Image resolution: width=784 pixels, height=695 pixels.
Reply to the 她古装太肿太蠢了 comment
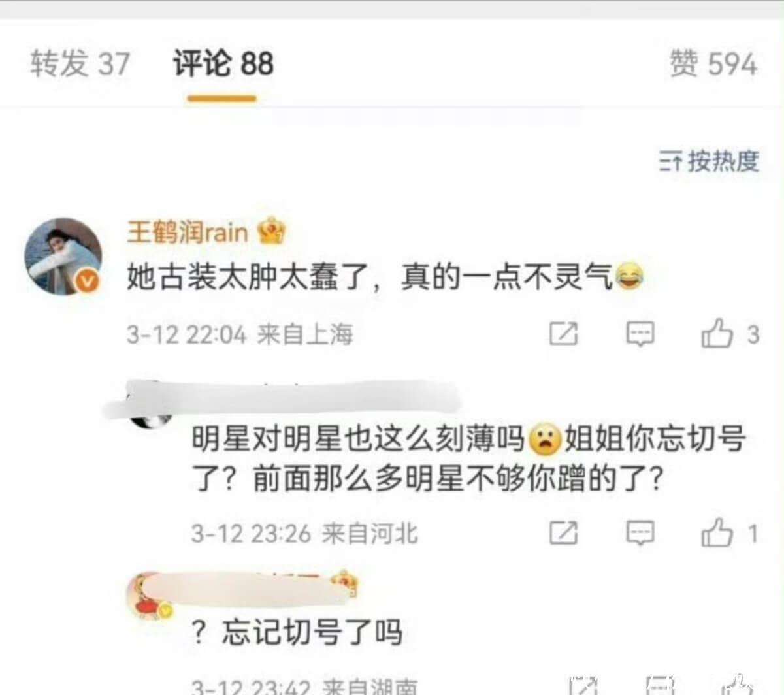(x=640, y=334)
